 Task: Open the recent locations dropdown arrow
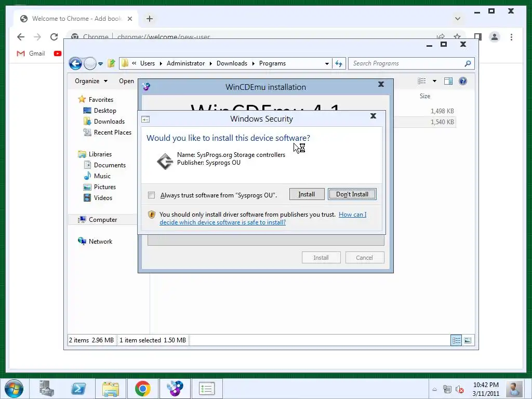tap(100, 63)
